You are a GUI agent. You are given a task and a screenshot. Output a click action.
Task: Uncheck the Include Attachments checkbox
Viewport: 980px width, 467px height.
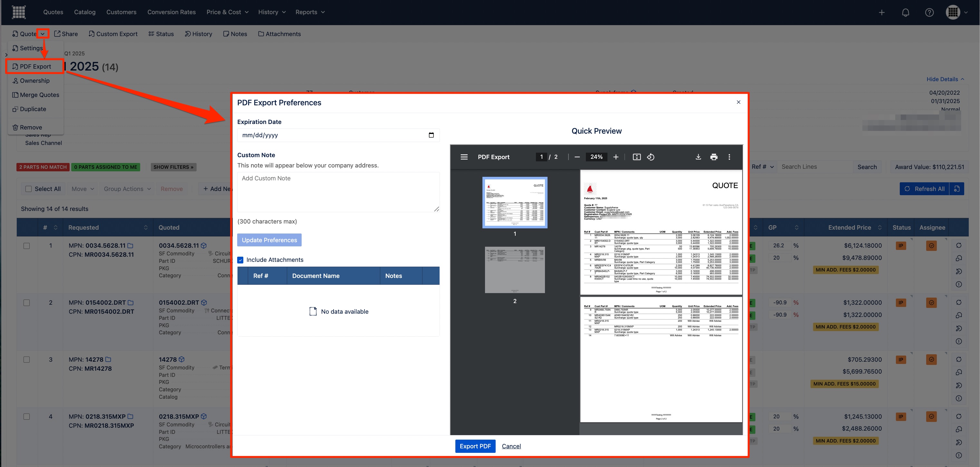pyautogui.click(x=240, y=260)
